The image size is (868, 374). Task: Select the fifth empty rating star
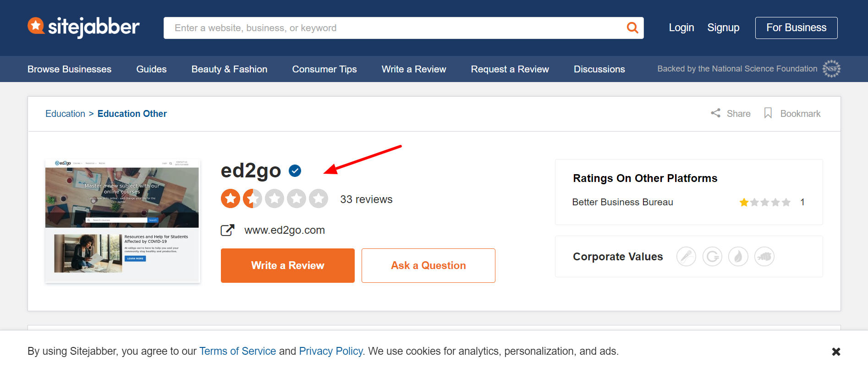click(319, 198)
